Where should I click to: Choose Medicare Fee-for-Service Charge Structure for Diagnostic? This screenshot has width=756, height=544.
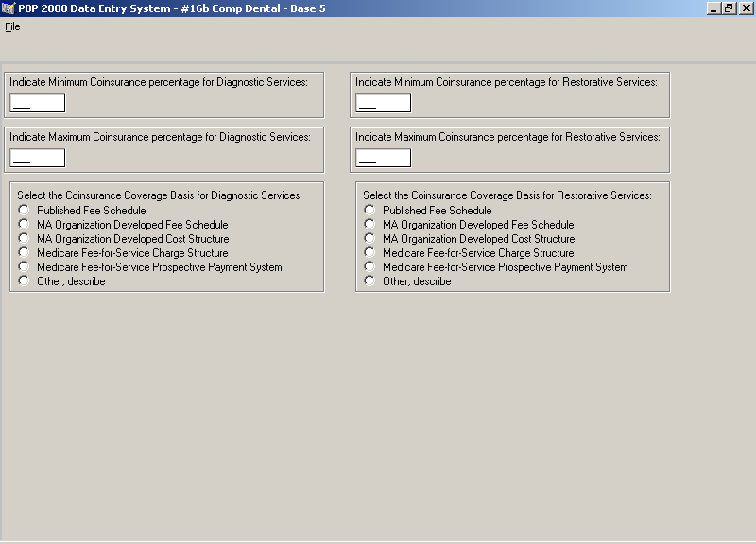coord(24,252)
